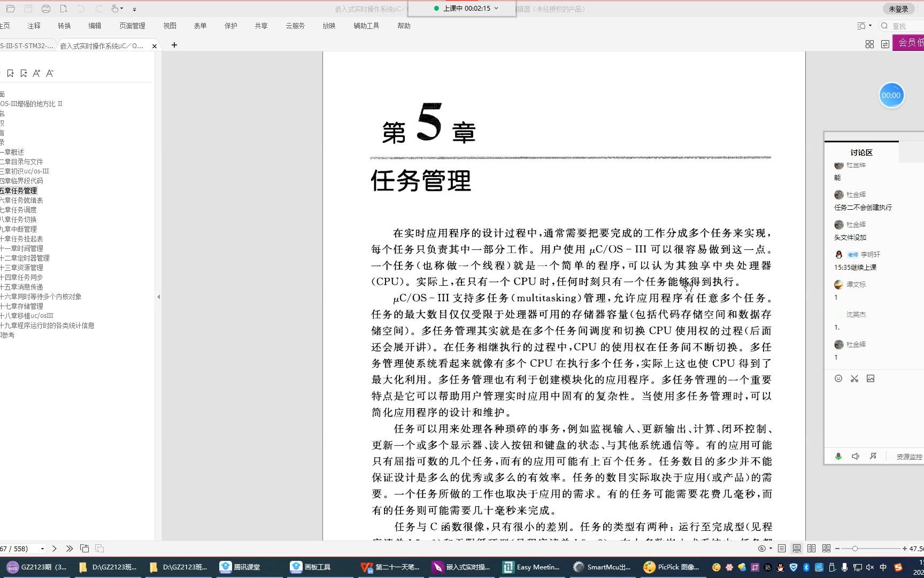Select bookmark 六章任务就绪表
Image resolution: width=924 pixels, height=578 pixels.
(x=21, y=200)
